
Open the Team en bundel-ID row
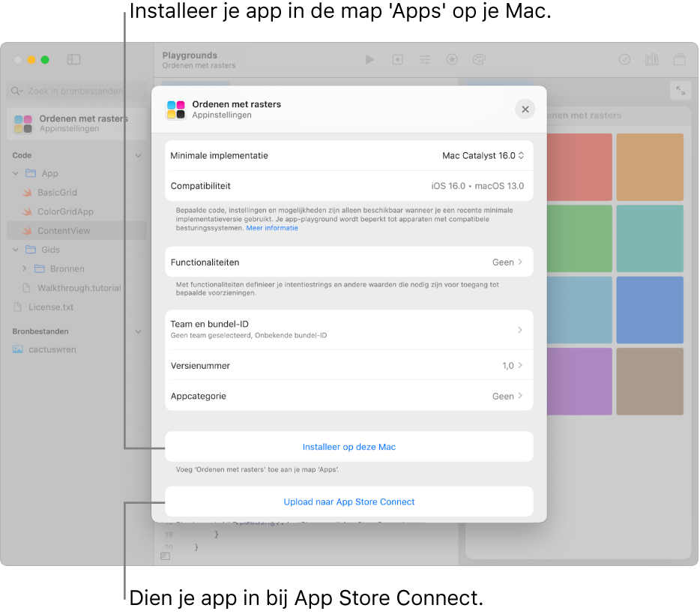[x=349, y=330]
